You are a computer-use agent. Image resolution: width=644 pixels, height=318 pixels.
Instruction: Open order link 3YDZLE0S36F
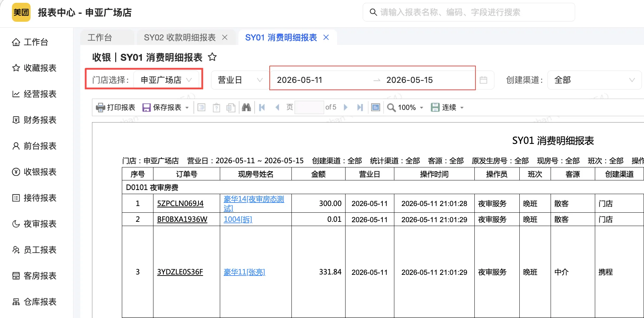180,272
